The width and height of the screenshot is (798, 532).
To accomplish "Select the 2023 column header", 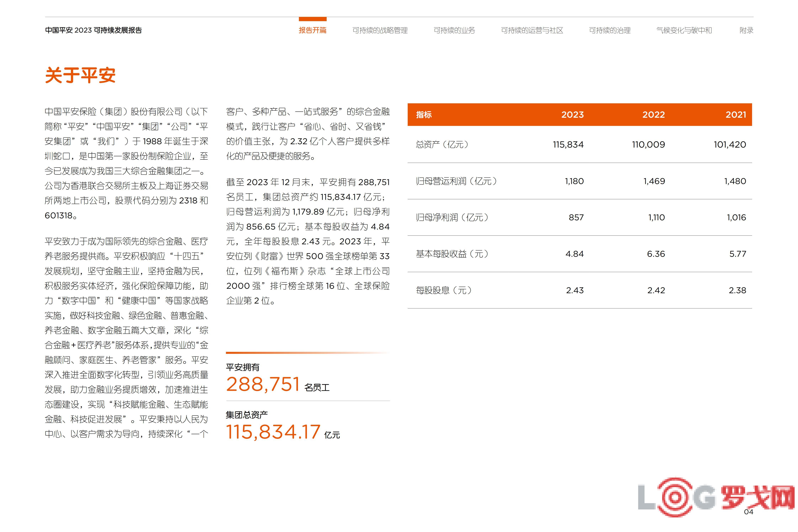I will click(x=572, y=115).
